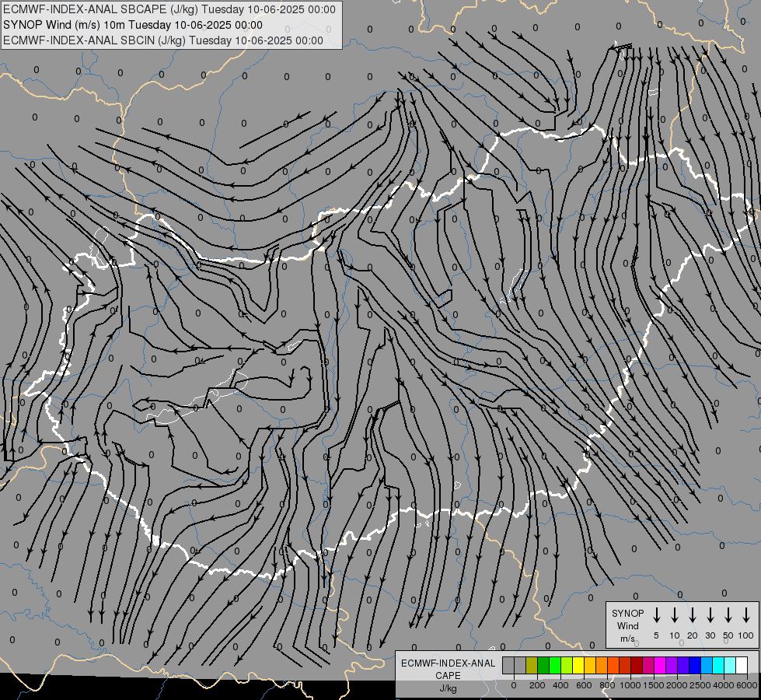This screenshot has width=761, height=700.
Task: Click the '2500' tick label on the colorbar
Action: [700, 685]
